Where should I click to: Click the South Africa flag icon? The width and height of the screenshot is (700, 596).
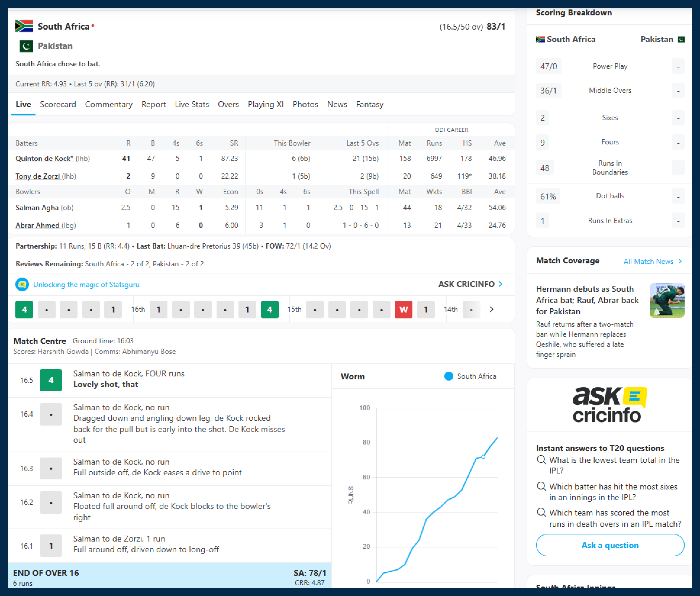[x=24, y=26]
